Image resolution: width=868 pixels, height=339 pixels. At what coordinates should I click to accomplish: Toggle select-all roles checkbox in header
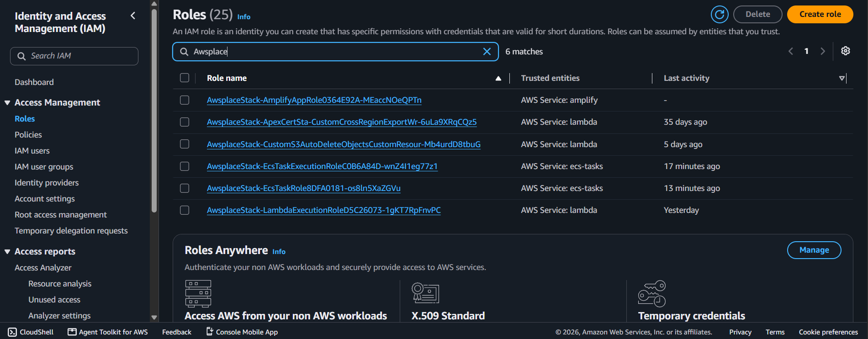tap(185, 78)
